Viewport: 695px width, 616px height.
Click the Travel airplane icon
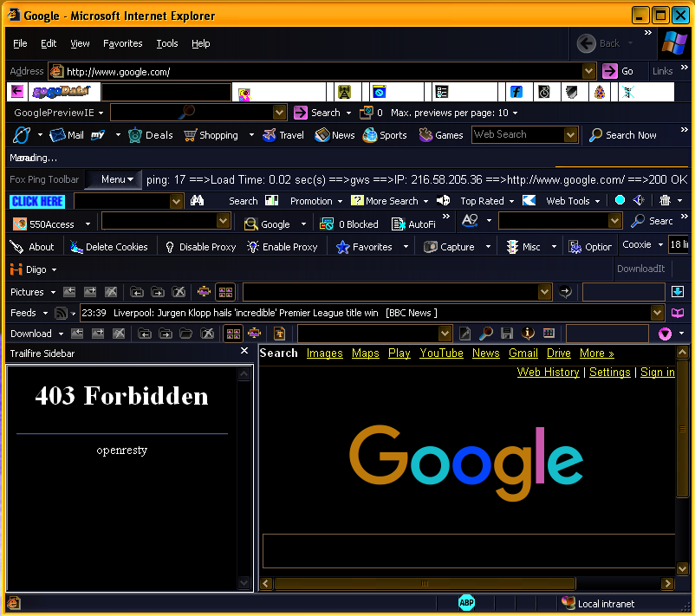tap(270, 135)
